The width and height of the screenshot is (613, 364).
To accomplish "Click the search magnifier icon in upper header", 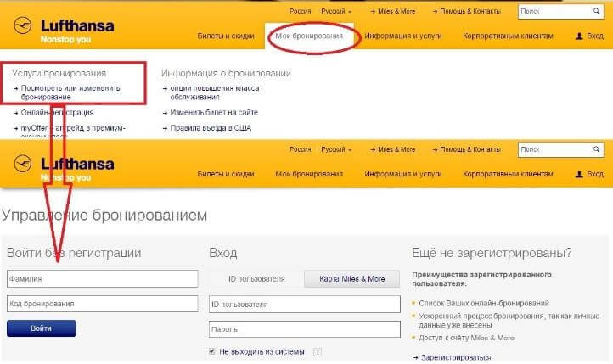I will [596, 11].
